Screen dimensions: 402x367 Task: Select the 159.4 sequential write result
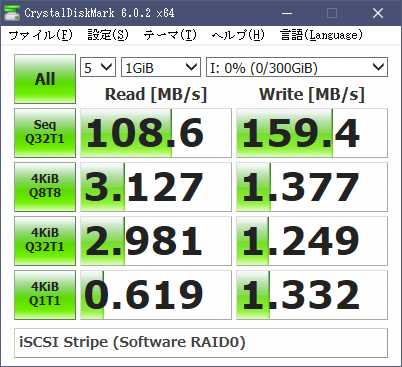point(312,133)
